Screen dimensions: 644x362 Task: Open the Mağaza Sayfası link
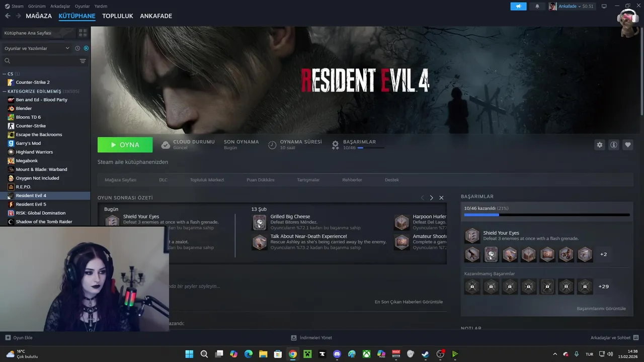coord(120,179)
